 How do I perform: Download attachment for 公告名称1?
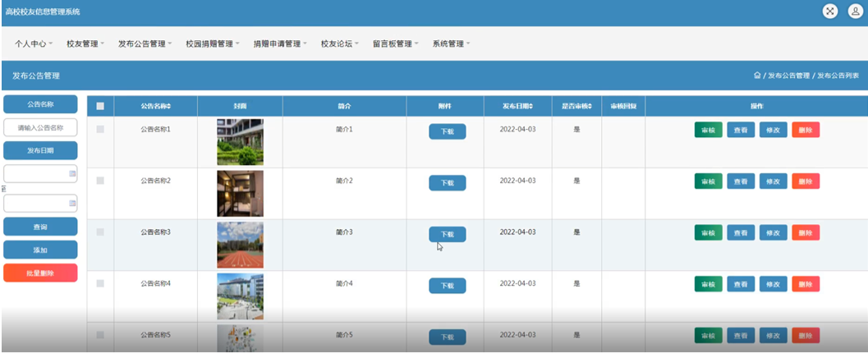point(448,131)
